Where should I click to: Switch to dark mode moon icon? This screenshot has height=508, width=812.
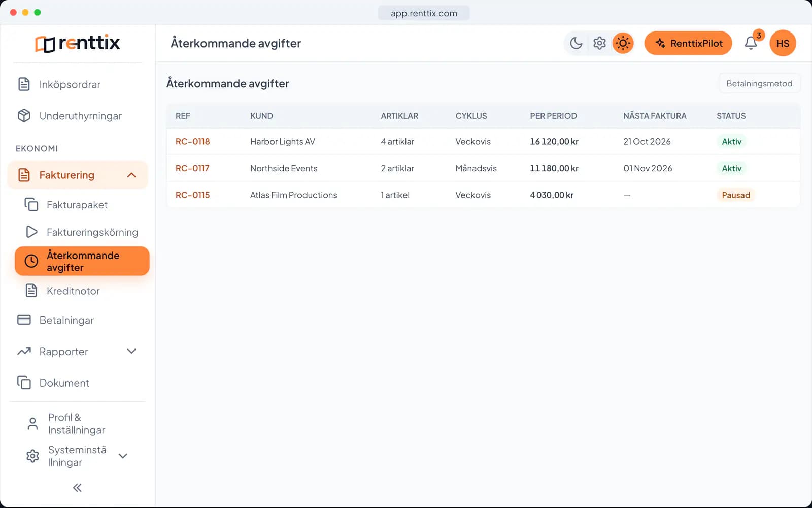(576, 43)
